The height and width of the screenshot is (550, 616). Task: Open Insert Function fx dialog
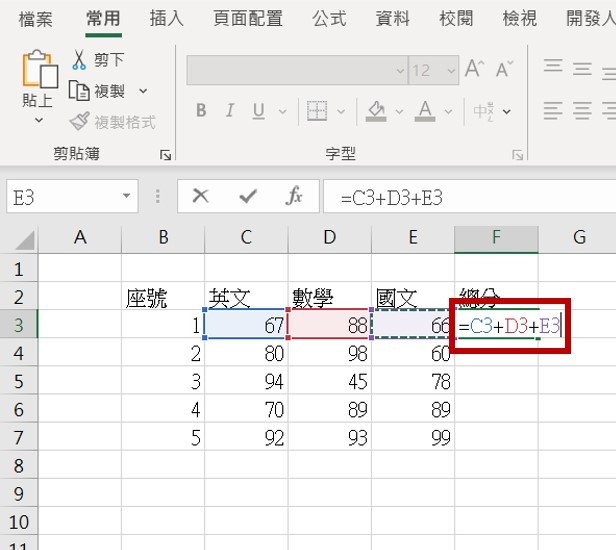294,195
